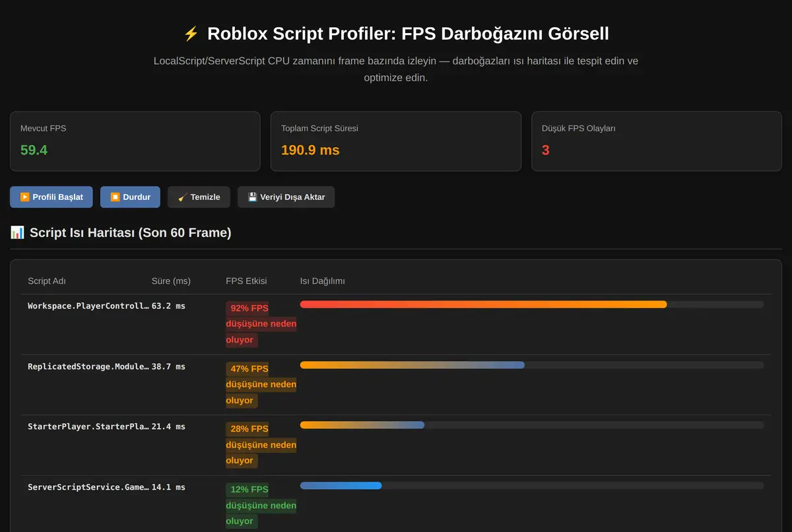Click the 21.4 ms duration cell
Screen dimensions: 792x532
tap(168, 426)
